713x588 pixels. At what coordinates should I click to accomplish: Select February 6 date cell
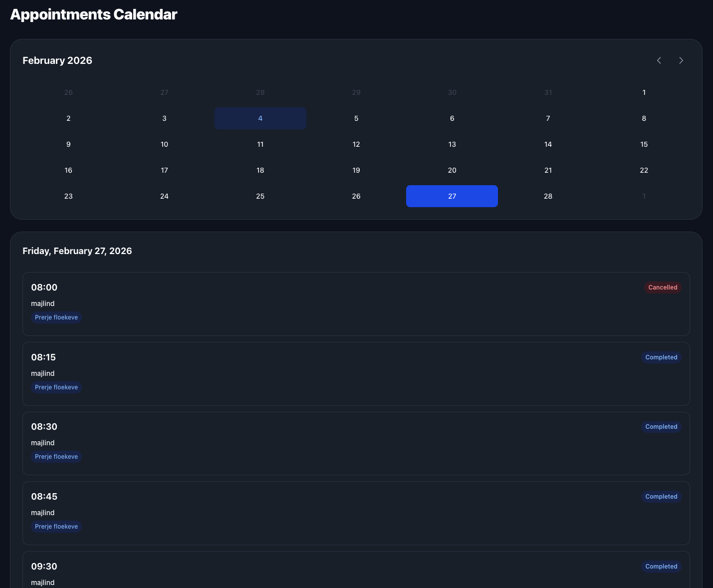pos(452,118)
